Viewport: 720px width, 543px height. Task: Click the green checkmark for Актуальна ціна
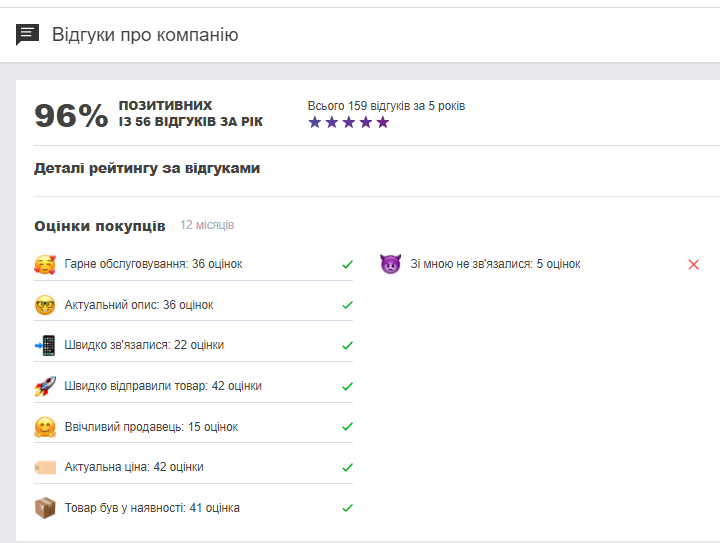pyautogui.click(x=348, y=467)
